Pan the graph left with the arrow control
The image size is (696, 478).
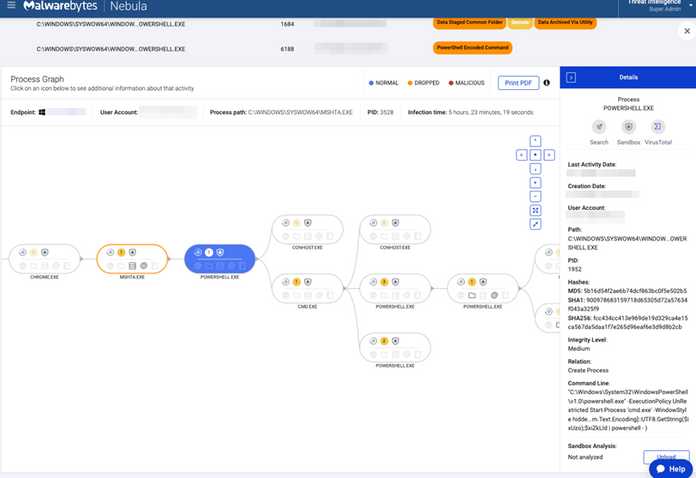point(522,155)
